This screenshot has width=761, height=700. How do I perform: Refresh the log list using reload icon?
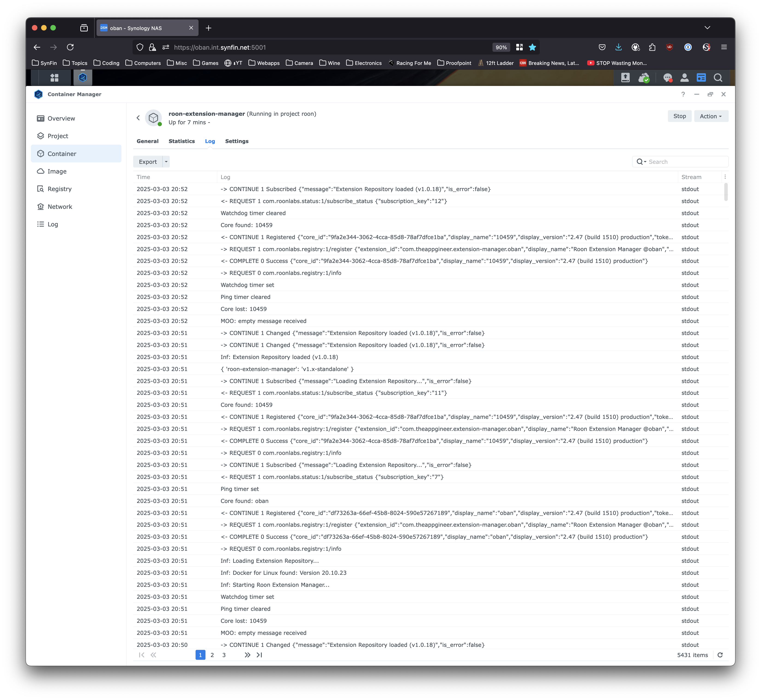(x=720, y=655)
